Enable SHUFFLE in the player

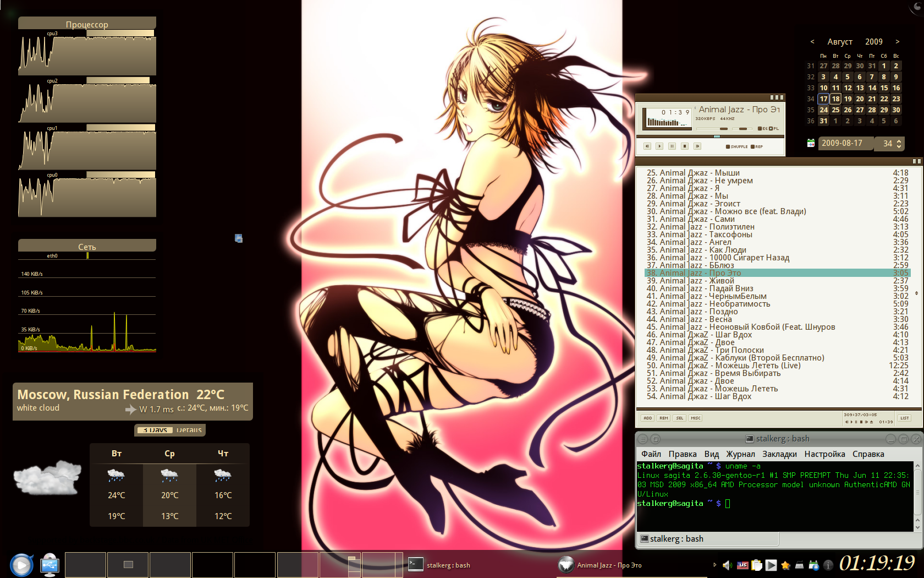point(737,146)
